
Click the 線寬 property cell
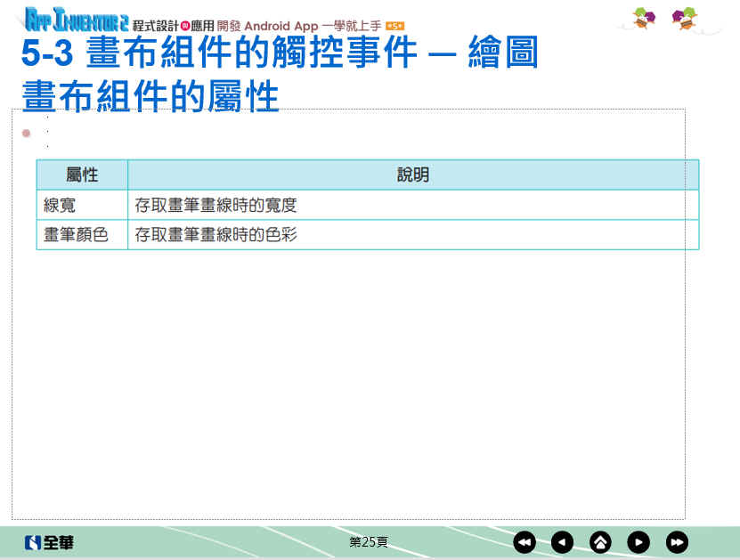pos(61,206)
